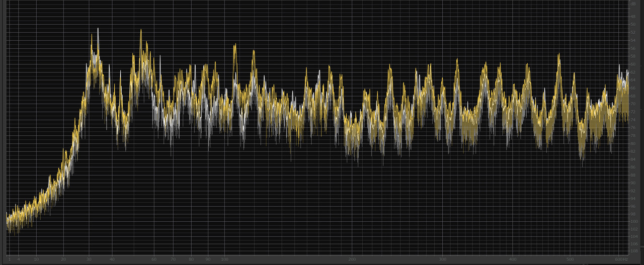Click the 104 label on the dB scale

point(633,236)
